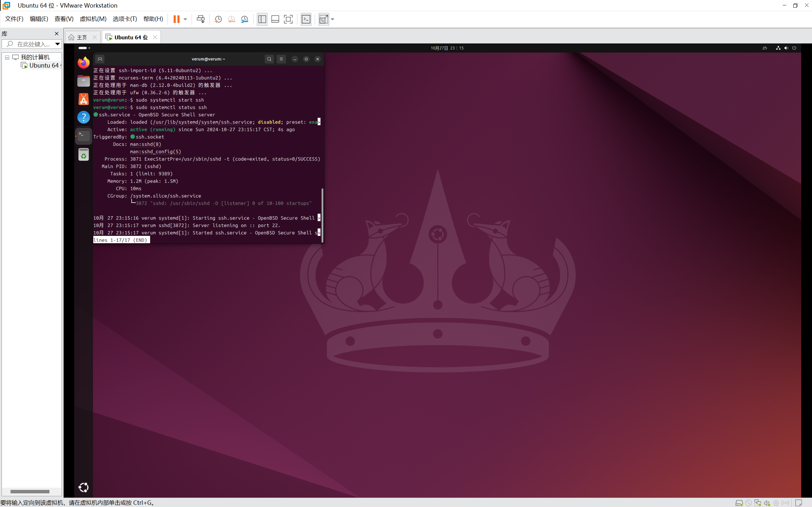Enter full screen mode

[x=288, y=19]
